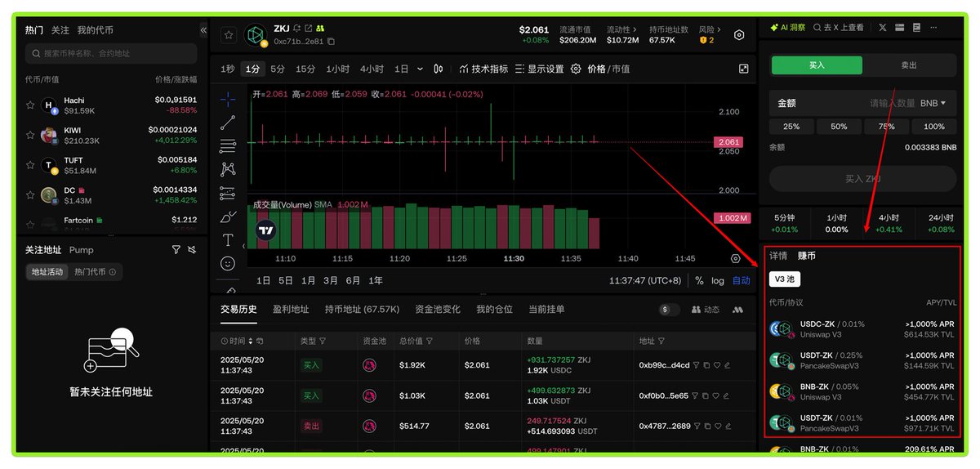980x469 pixels.
Task: Switch to the 卖出 sell tab
Action: point(909,65)
